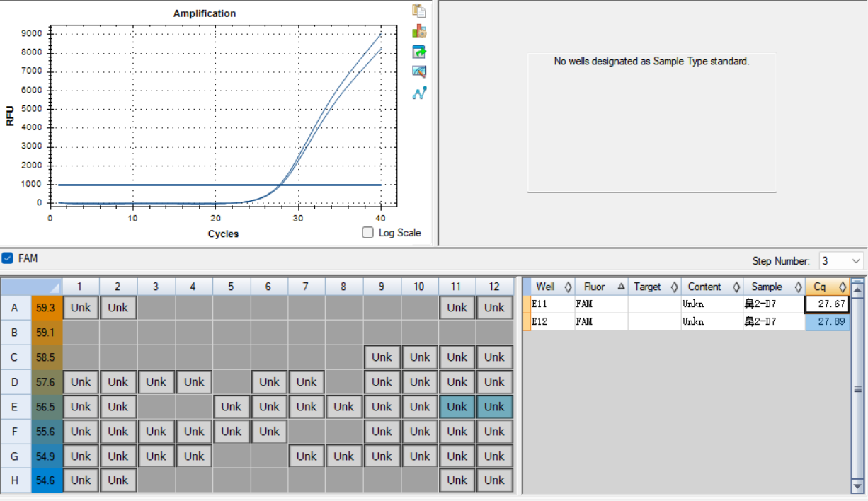Click temperature cell 58.5 in row C
This screenshot has width=868, height=501.
[x=47, y=357]
